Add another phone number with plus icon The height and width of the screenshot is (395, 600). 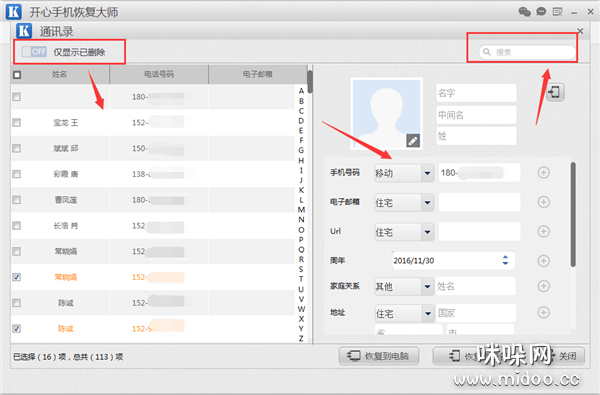543,173
